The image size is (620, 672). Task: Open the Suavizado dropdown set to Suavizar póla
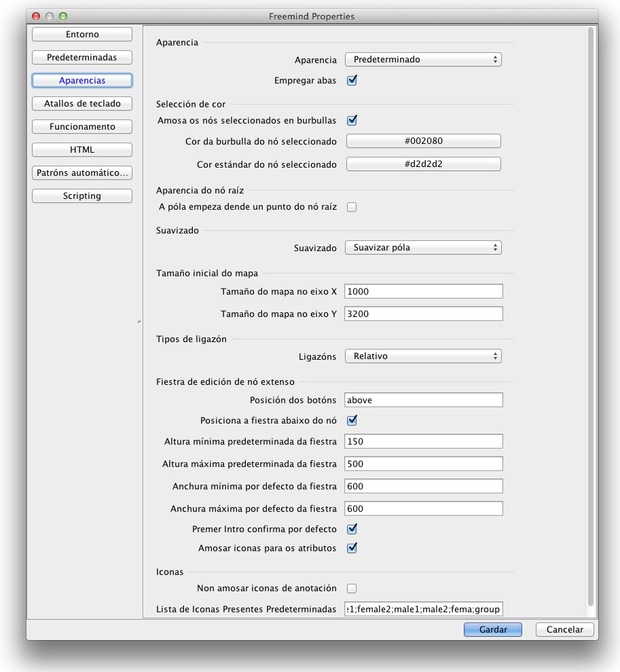pos(423,247)
